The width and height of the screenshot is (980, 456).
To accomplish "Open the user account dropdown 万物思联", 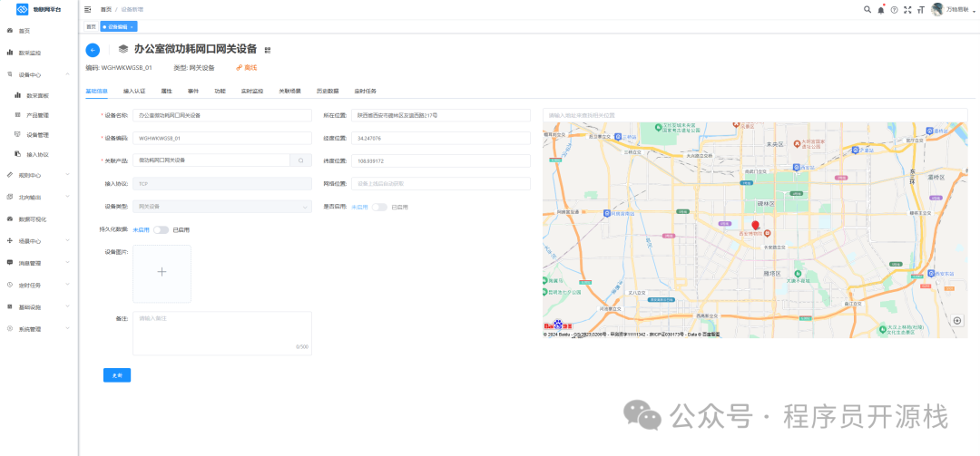I will [955, 9].
